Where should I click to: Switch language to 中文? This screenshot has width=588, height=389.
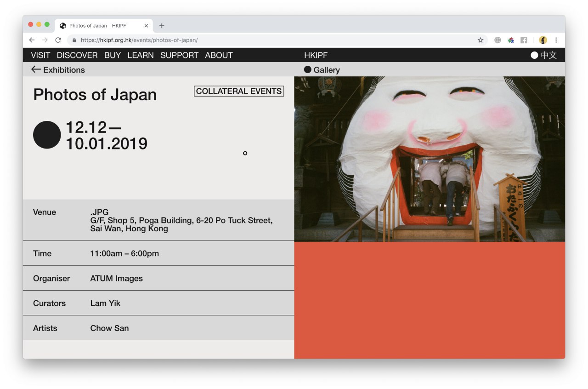[548, 55]
